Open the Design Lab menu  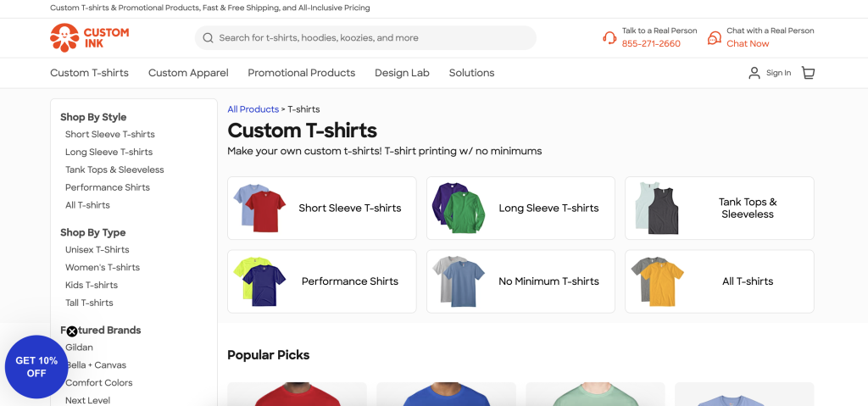(402, 73)
